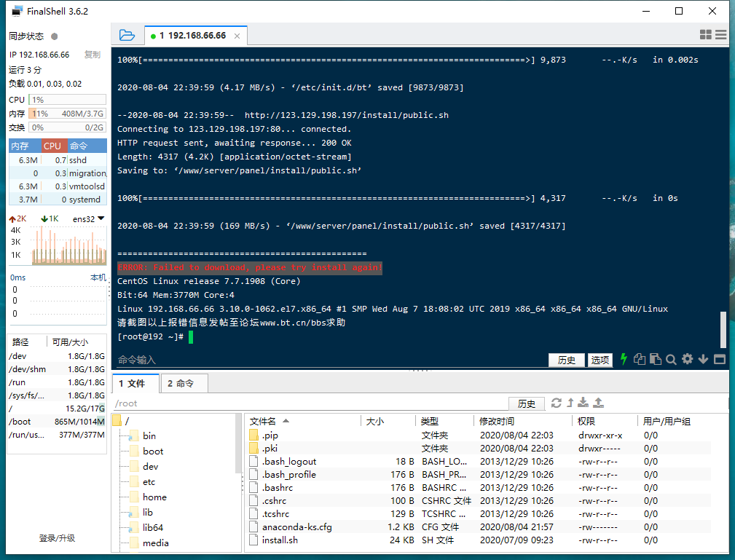The image size is (735, 560).
Task: Click the 本机 ping target link
Action: [x=98, y=277]
